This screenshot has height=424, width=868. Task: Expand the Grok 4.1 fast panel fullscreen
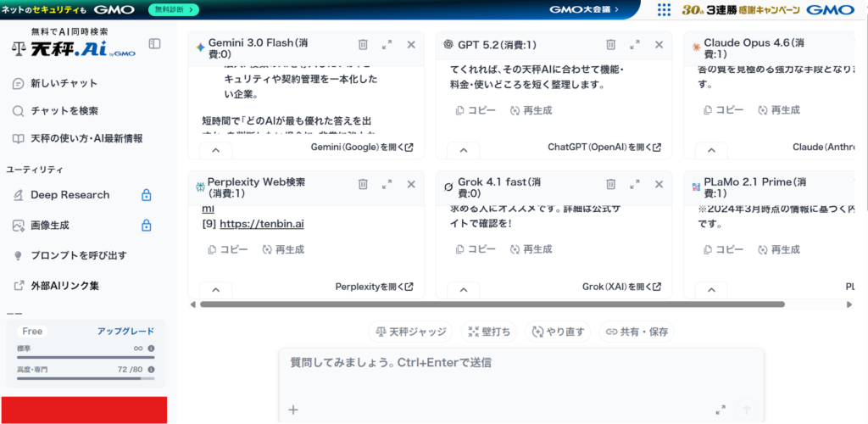(x=635, y=184)
